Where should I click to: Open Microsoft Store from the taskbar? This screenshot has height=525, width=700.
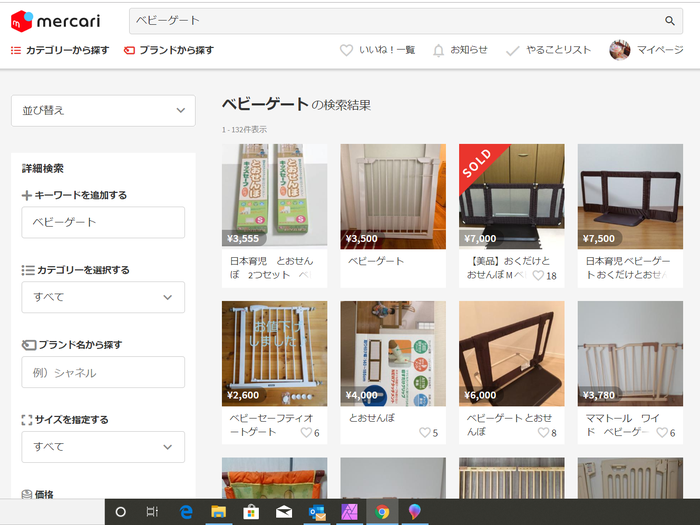coord(251,512)
